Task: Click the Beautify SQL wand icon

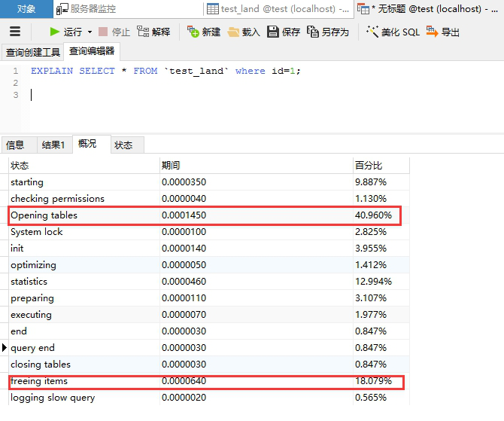Action: tap(372, 32)
